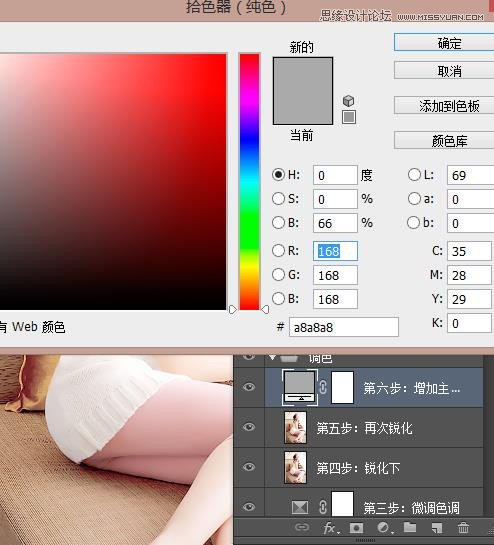Toggle visibility of the 调色 group
Screen dimensions: 494x545
(249, 357)
